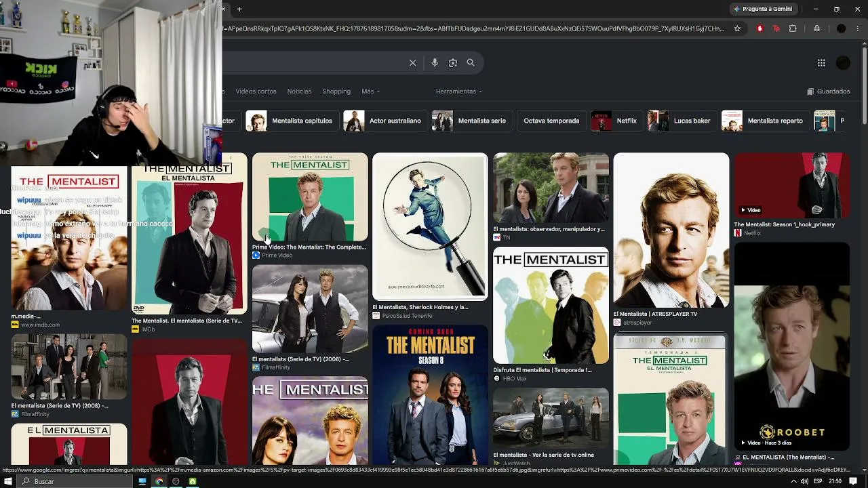The height and width of the screenshot is (488, 868).
Task: Filter by the Netflix chip
Action: [x=616, y=121]
